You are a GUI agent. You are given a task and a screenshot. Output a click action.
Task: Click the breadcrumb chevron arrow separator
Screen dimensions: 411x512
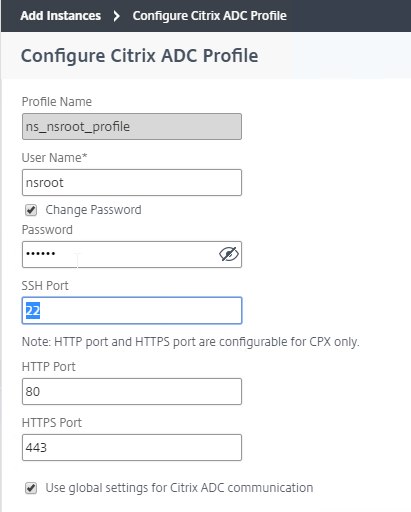pos(116,16)
